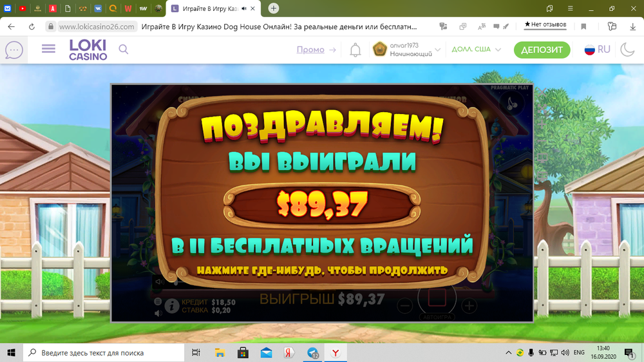
Task: Open browser tab groups panel icon
Action: point(549,8)
